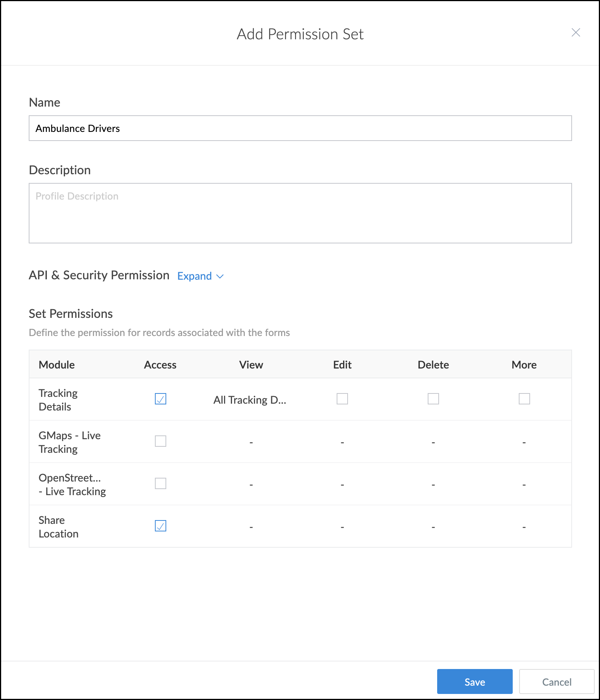Select the Share Location module row label
The width and height of the screenshot is (600, 700).
[59, 527]
